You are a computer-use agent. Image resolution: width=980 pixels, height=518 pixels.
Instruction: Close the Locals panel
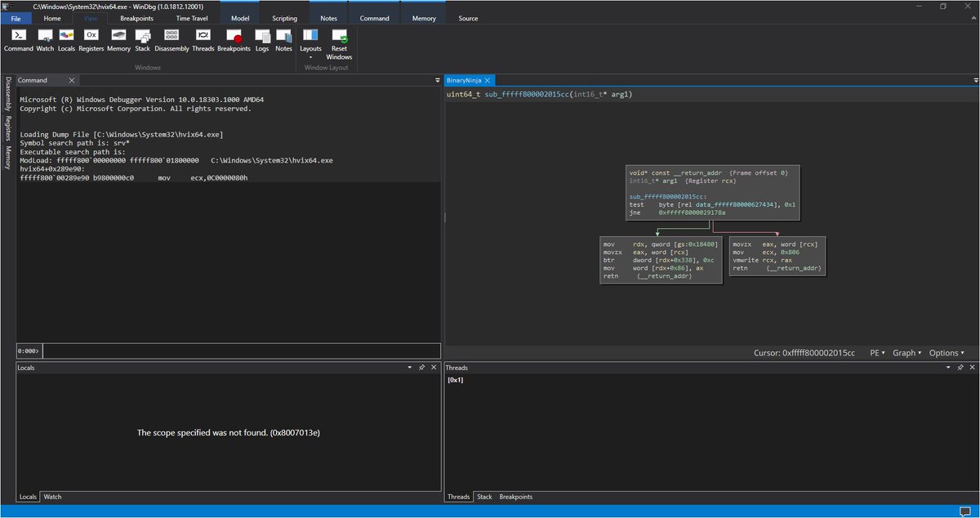pos(434,368)
